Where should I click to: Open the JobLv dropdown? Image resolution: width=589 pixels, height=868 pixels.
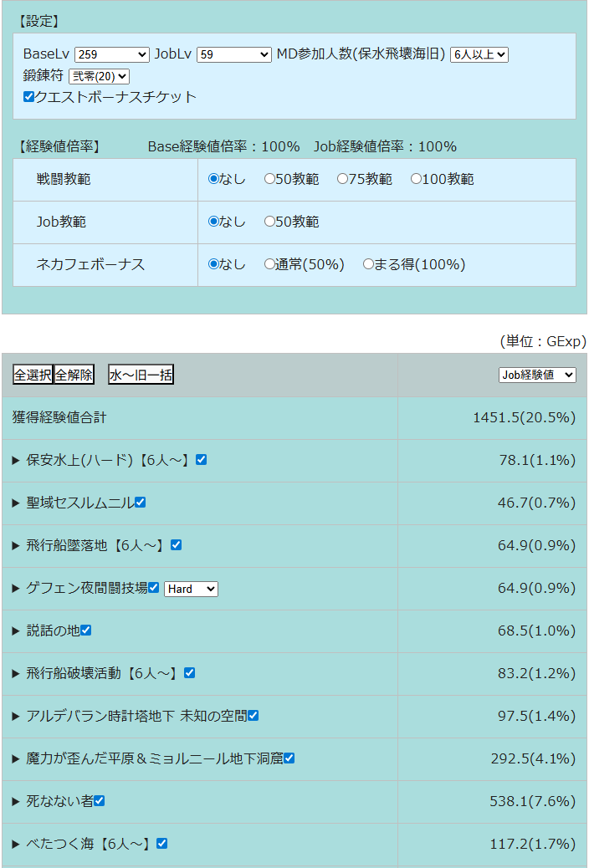(x=233, y=54)
